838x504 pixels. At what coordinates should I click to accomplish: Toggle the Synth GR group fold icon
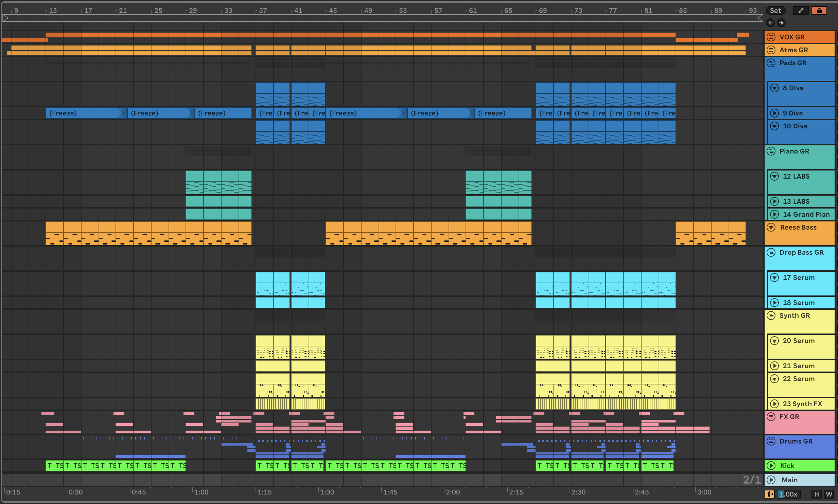pyautogui.click(x=771, y=316)
